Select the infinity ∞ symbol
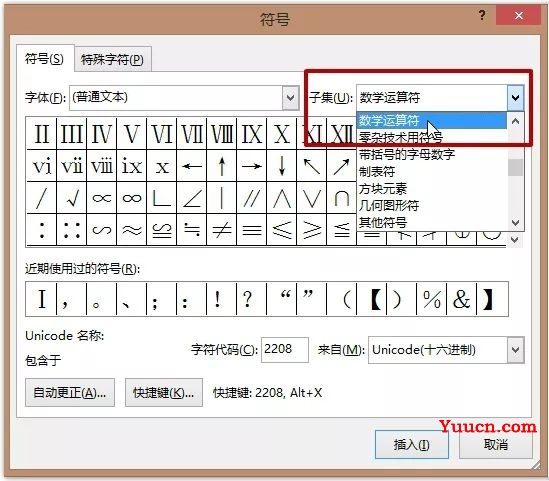 tap(132, 198)
